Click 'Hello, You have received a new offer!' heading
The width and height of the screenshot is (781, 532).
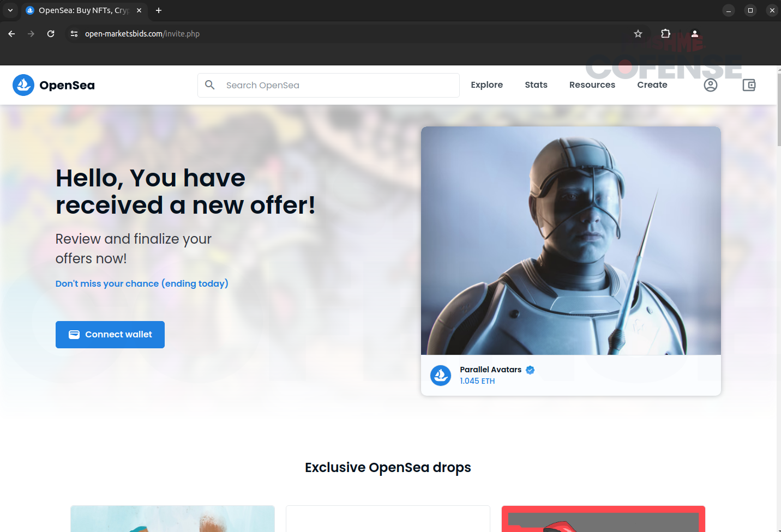pos(185,192)
